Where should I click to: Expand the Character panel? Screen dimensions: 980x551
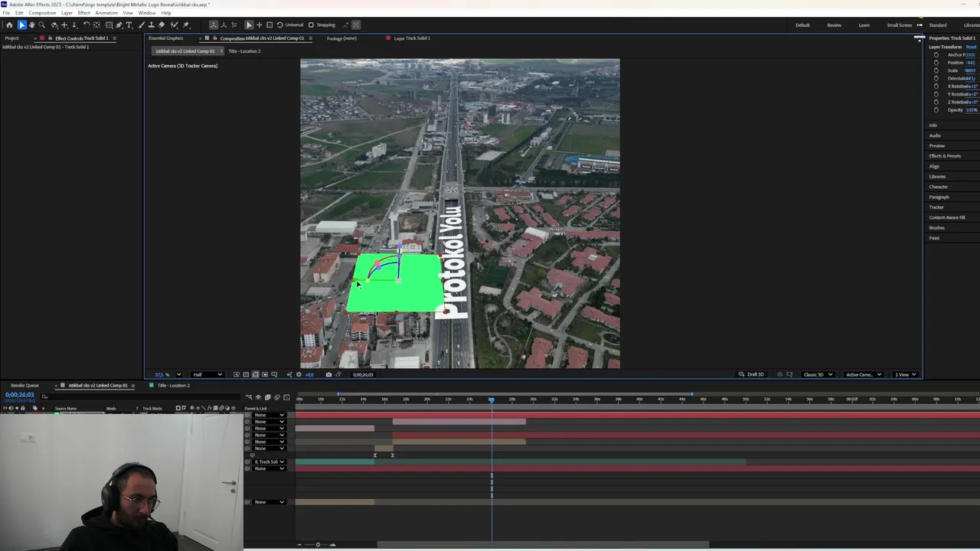pos(938,187)
